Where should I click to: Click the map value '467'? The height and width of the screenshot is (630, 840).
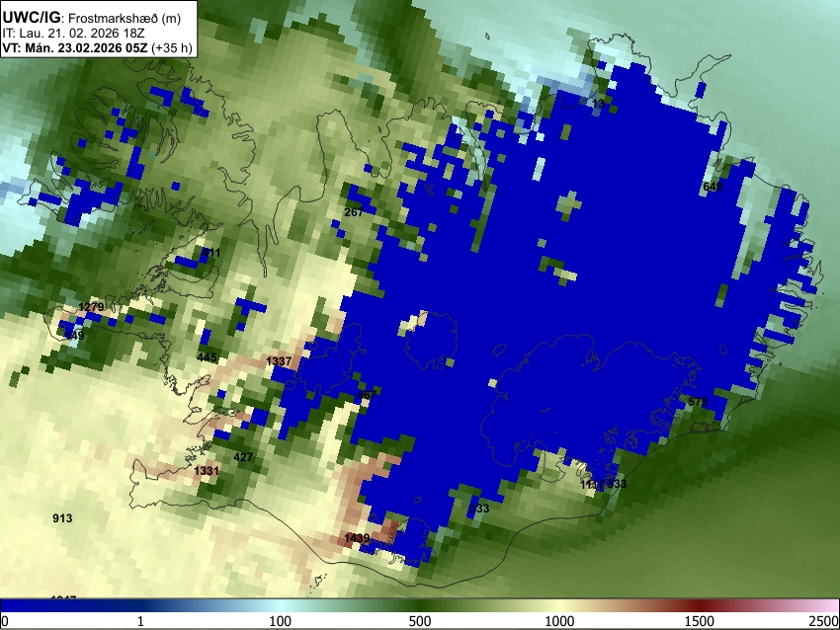pyautogui.click(x=367, y=396)
